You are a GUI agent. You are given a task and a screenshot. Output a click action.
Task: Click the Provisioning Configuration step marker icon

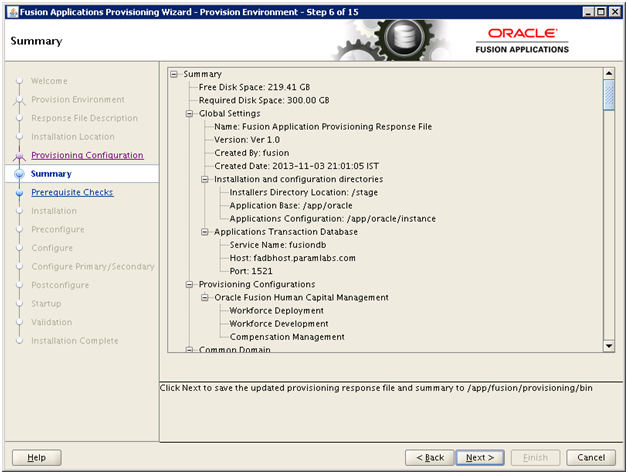(x=19, y=156)
